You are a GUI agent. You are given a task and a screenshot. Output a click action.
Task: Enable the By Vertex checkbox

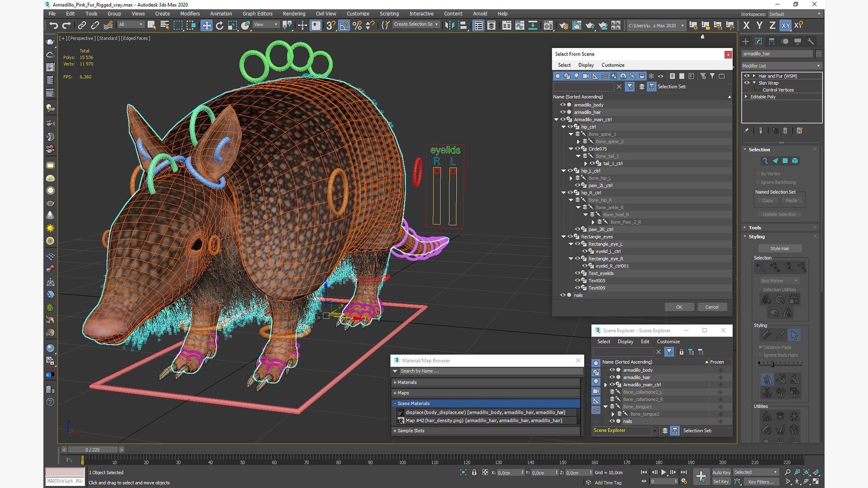coord(758,174)
